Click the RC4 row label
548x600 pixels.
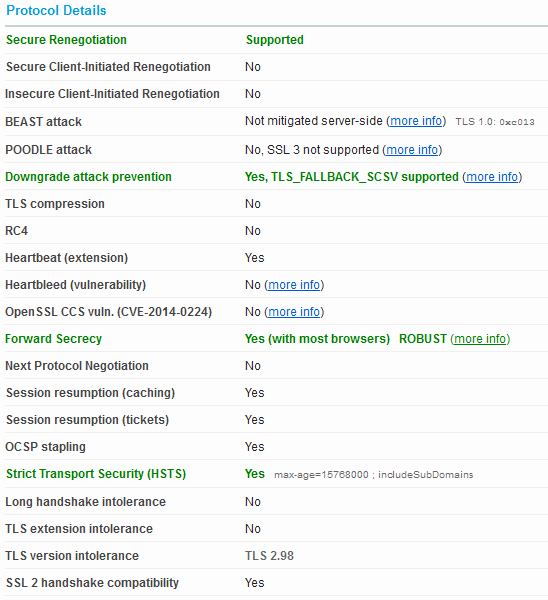pyautogui.click(x=16, y=231)
